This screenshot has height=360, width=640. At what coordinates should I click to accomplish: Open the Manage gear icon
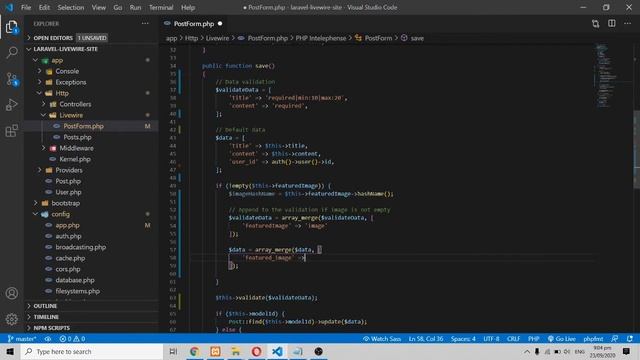12,319
